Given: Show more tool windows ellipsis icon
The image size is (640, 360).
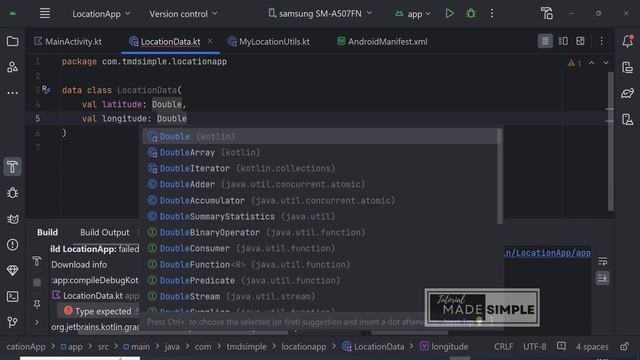Looking at the screenshot, I should coord(13,93).
